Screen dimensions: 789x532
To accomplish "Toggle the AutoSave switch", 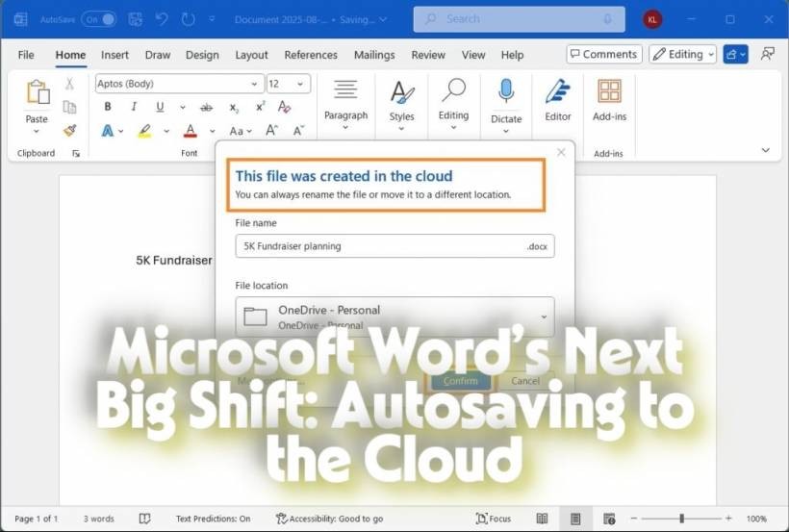I will pyautogui.click(x=98, y=19).
